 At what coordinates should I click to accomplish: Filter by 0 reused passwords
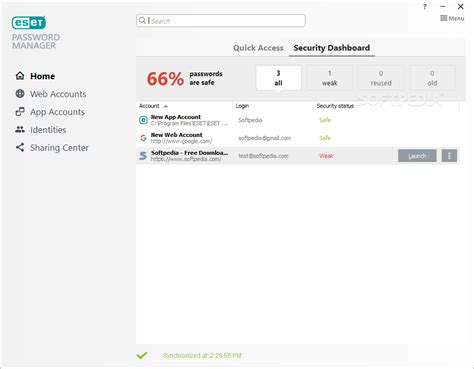click(x=381, y=78)
